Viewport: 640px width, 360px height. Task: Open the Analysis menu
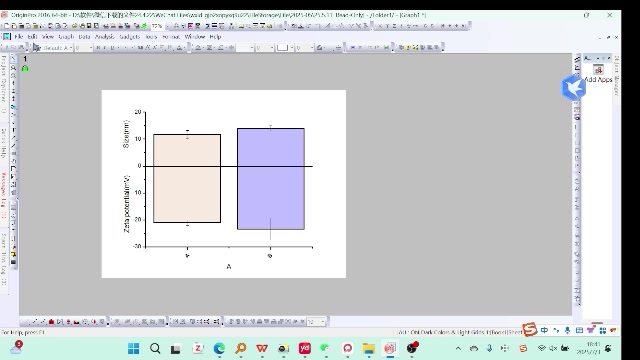[x=104, y=37]
